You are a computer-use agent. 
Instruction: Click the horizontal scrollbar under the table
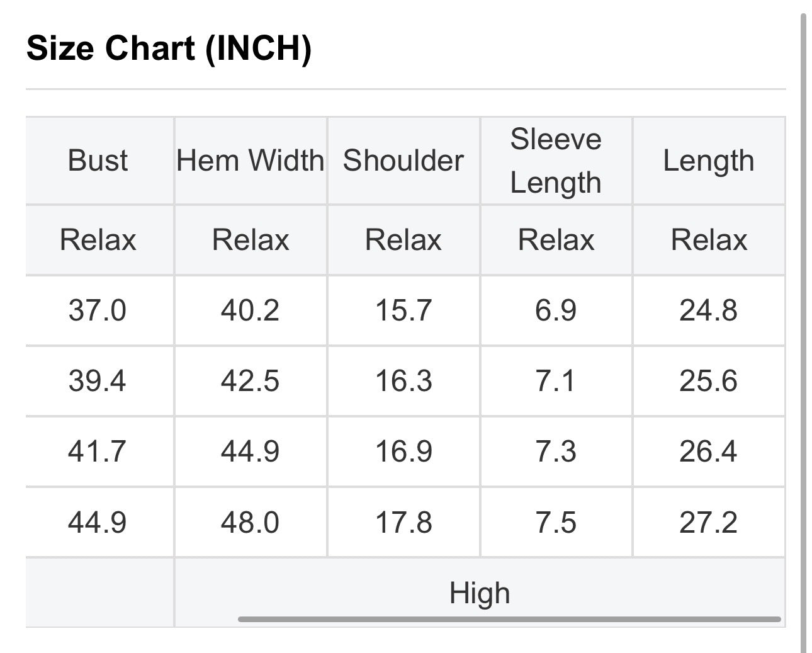[509, 619]
